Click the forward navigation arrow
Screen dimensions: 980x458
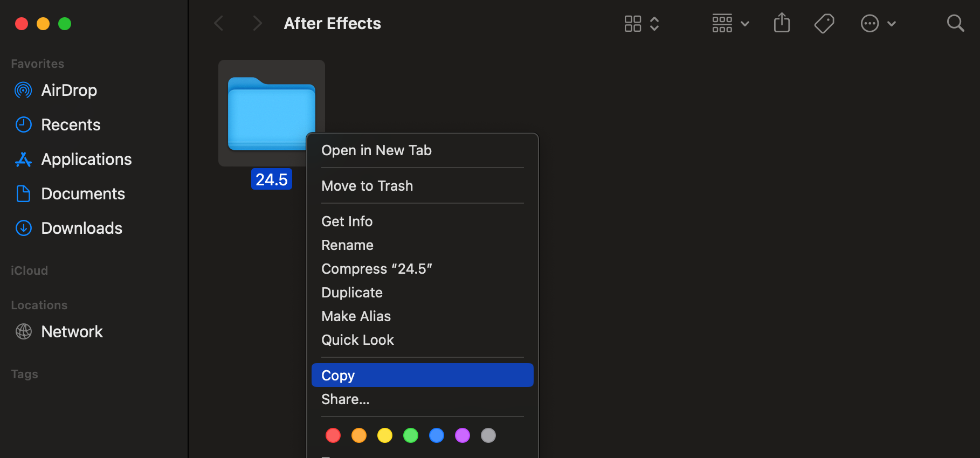[x=257, y=23]
